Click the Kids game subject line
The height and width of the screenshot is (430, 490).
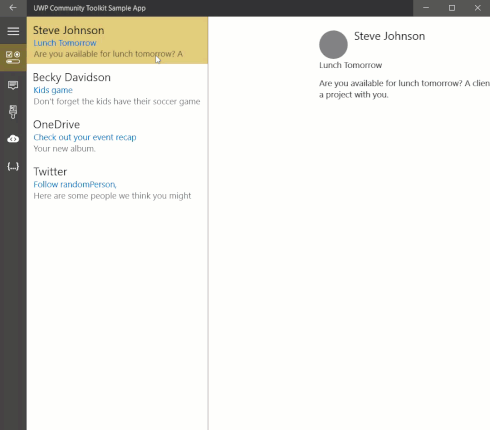coord(53,90)
